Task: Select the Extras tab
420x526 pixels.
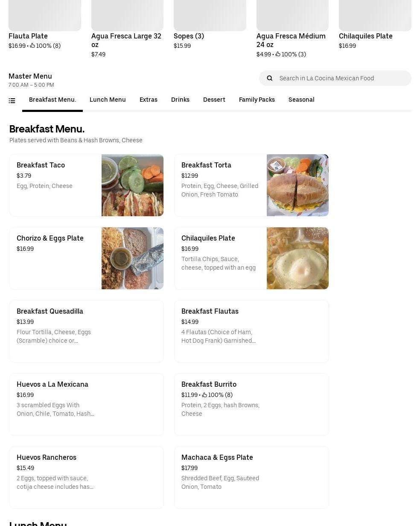Action: 149,100
